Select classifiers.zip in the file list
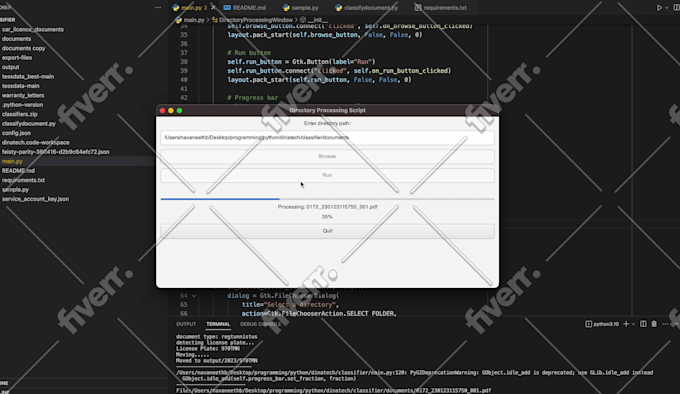The height and width of the screenshot is (394, 680). [20, 114]
